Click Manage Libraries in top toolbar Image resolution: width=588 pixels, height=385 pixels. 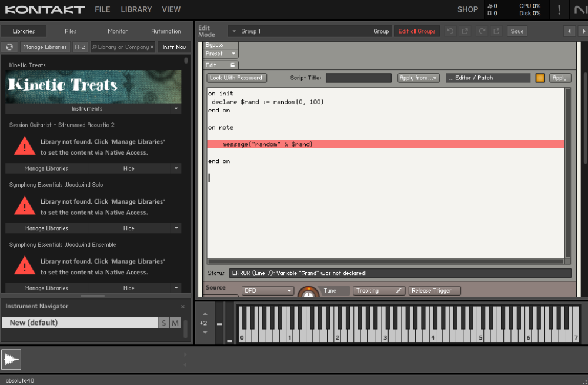point(45,47)
